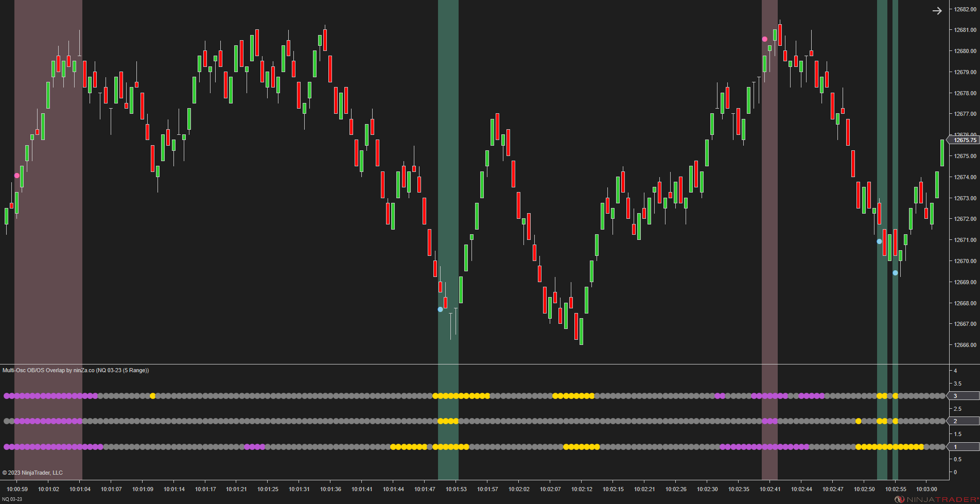
Task: Click the scroll-to-latest arrow icon
Action: (937, 10)
